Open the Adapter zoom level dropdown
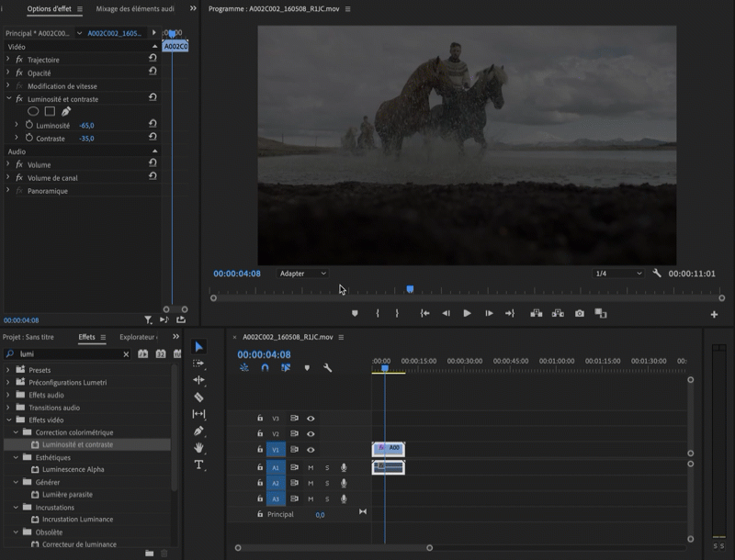735x560 pixels. click(303, 274)
